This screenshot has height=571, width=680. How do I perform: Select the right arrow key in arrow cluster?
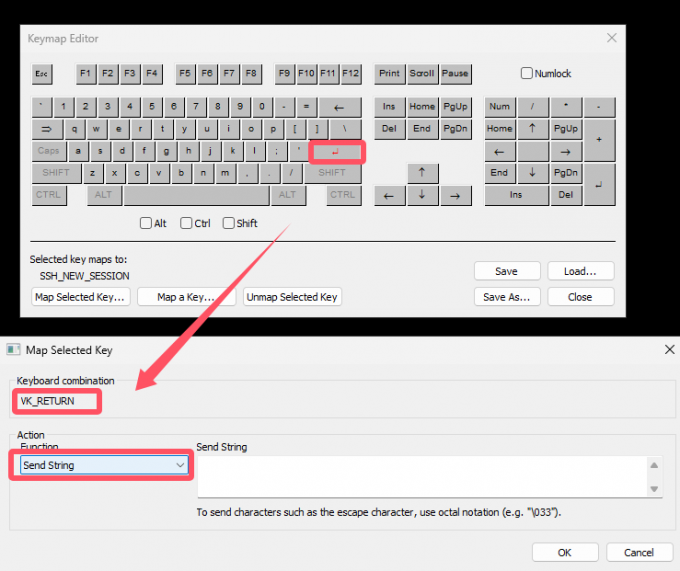click(x=455, y=196)
